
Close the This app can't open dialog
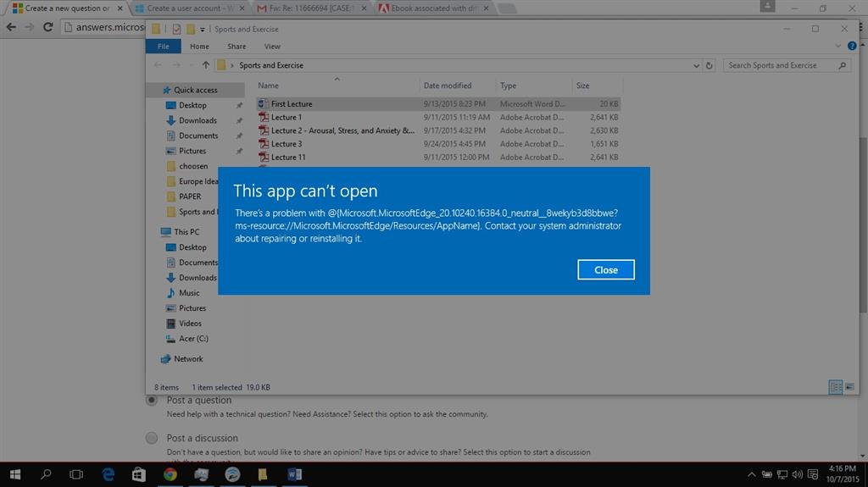[605, 269]
